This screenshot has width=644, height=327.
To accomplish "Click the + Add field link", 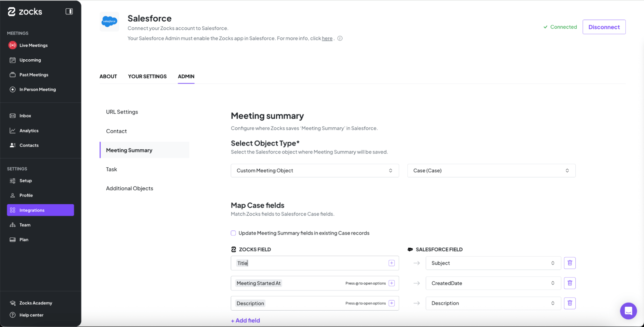I will 245,321.
